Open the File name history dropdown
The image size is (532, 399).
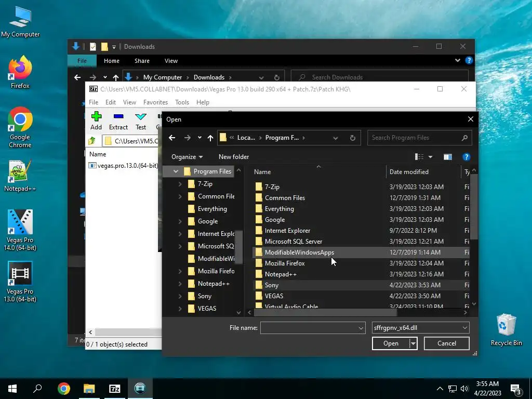(x=361, y=328)
